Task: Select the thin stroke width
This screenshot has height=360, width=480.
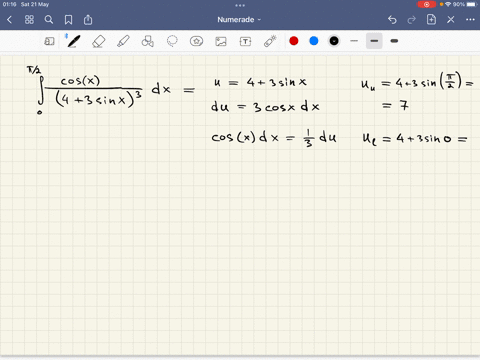Action: tap(354, 41)
